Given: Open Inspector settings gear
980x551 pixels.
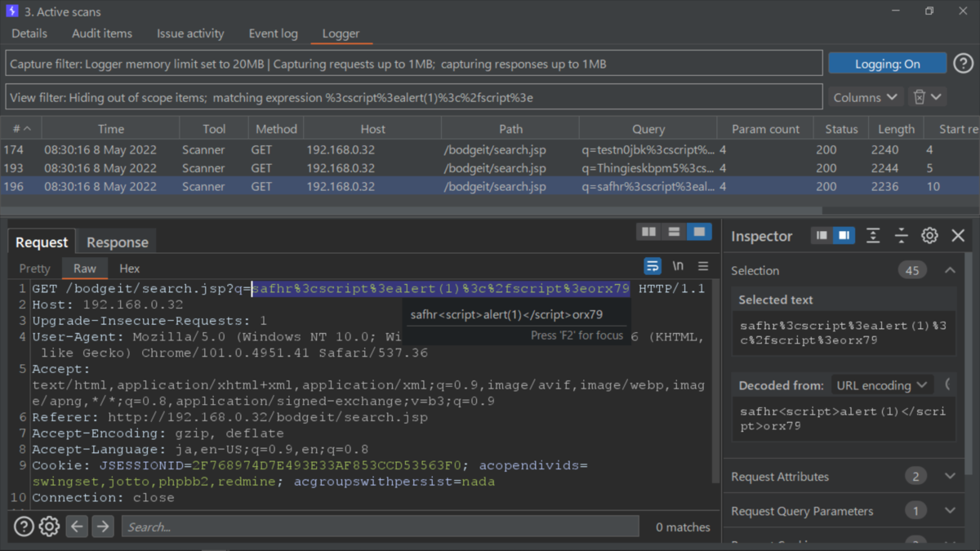Looking at the screenshot, I should (929, 236).
